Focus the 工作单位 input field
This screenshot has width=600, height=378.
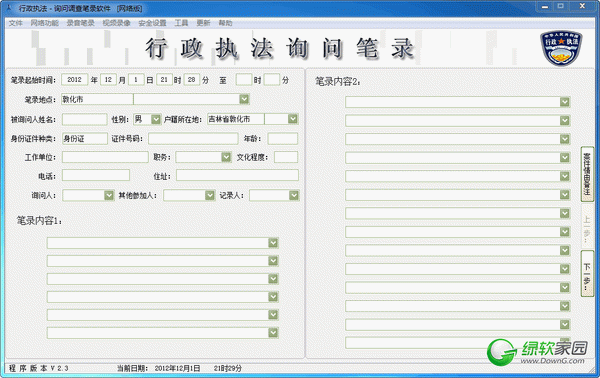click(105, 157)
